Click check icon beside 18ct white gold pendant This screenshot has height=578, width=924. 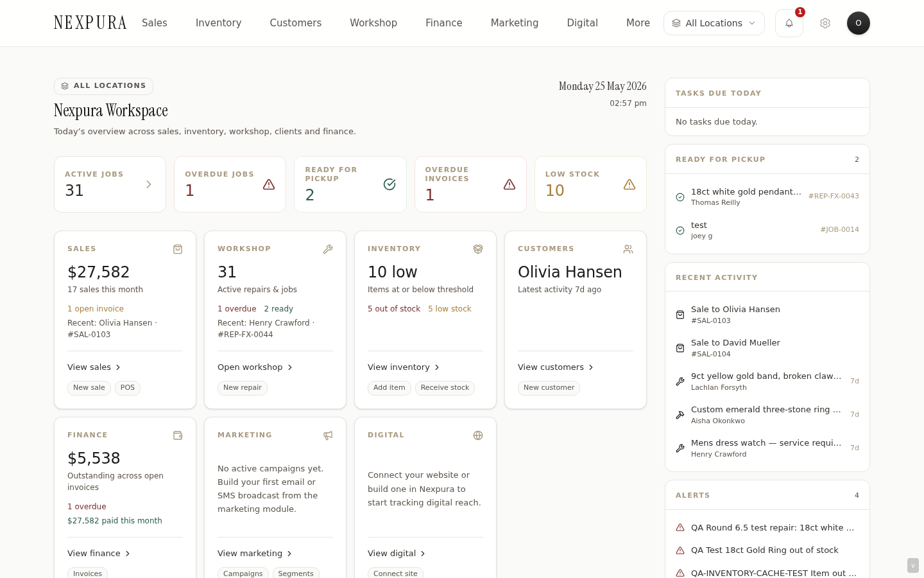(680, 197)
